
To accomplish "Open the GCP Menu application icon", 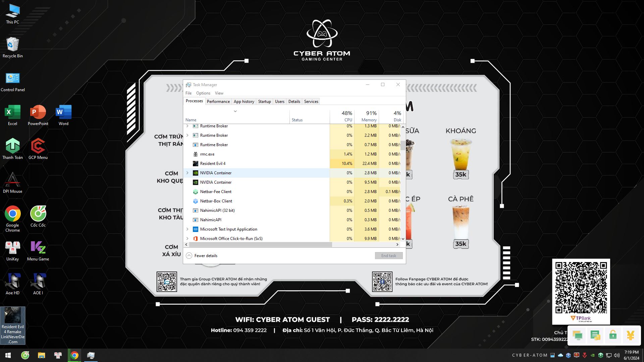I will pos(38,146).
